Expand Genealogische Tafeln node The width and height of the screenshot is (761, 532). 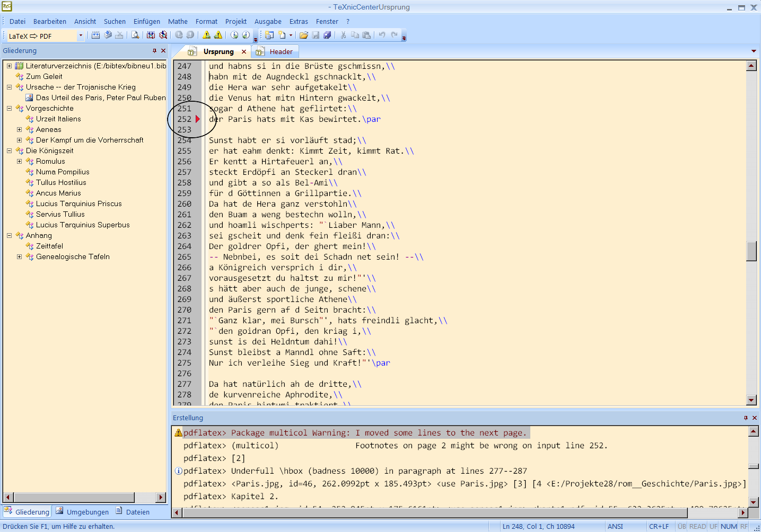pyautogui.click(x=20, y=256)
